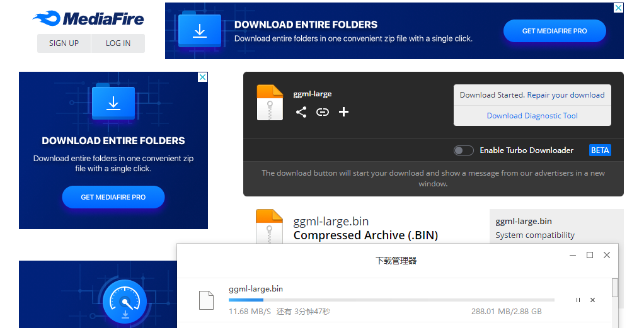Click DOWNLOAD ENTIRE FOLDERS heading in top banner

306,25
